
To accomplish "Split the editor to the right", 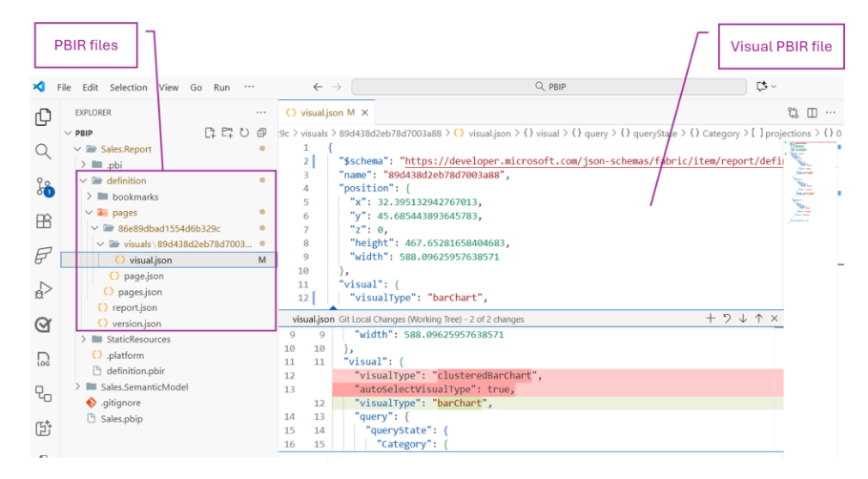I will [812, 113].
